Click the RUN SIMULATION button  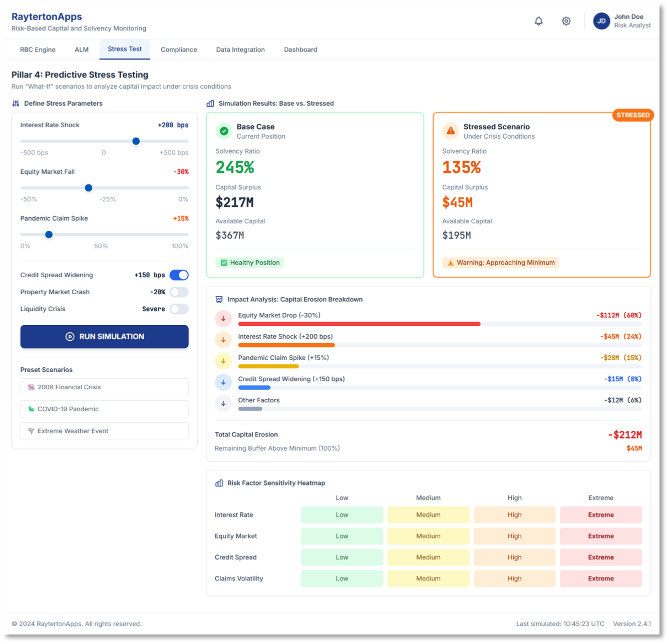point(104,336)
